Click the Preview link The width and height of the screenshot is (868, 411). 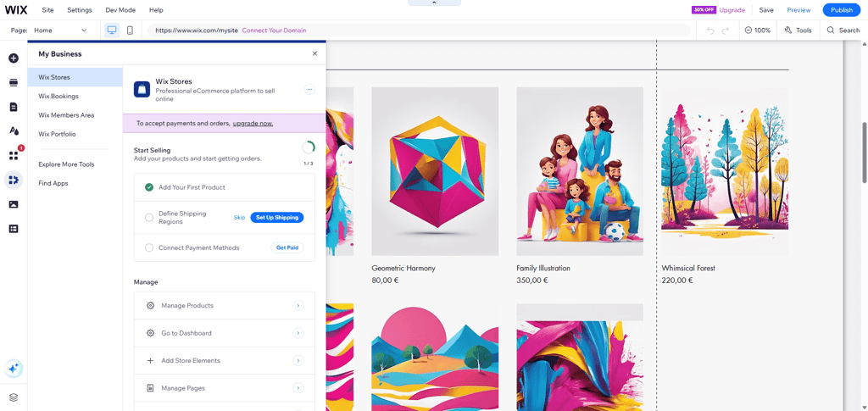tap(798, 10)
